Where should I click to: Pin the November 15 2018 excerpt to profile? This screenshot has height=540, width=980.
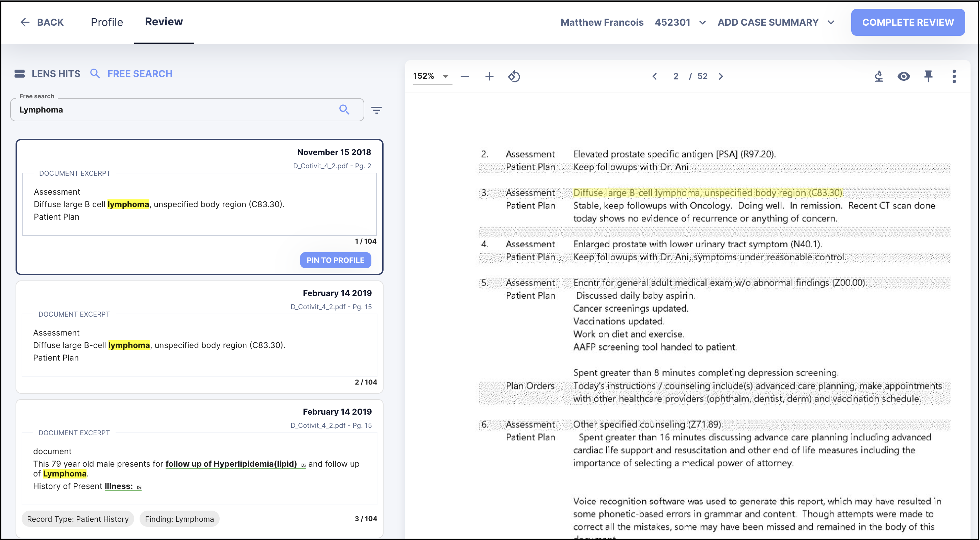pos(335,260)
